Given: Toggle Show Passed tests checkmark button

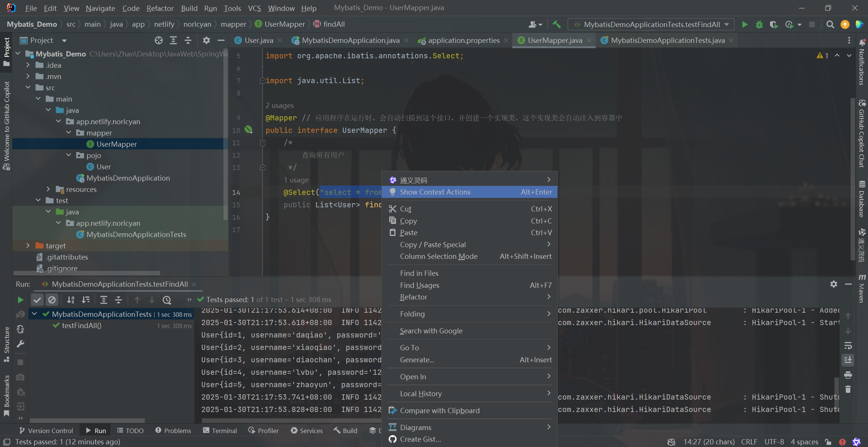Looking at the screenshot, I should (x=37, y=300).
